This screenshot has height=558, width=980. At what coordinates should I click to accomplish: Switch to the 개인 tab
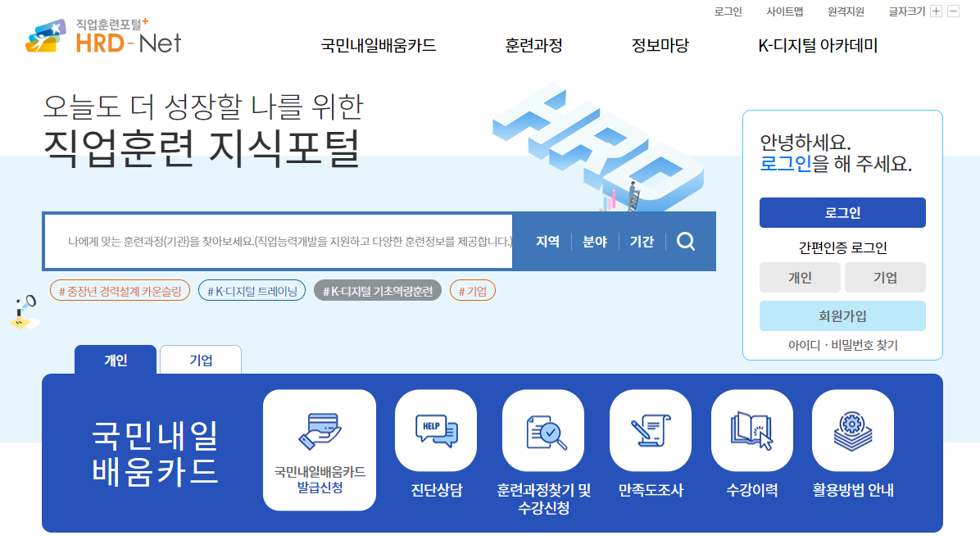coord(116,360)
